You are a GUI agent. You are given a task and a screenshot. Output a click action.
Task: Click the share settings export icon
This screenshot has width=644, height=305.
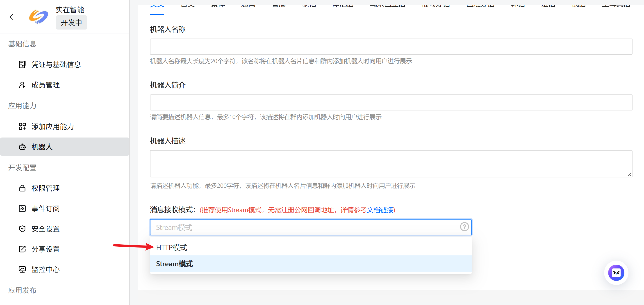coord(22,249)
